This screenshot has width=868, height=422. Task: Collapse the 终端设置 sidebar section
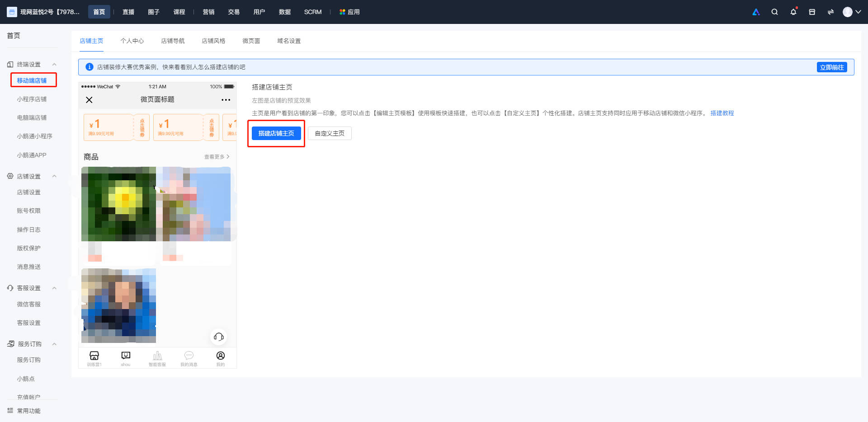pyautogui.click(x=54, y=65)
